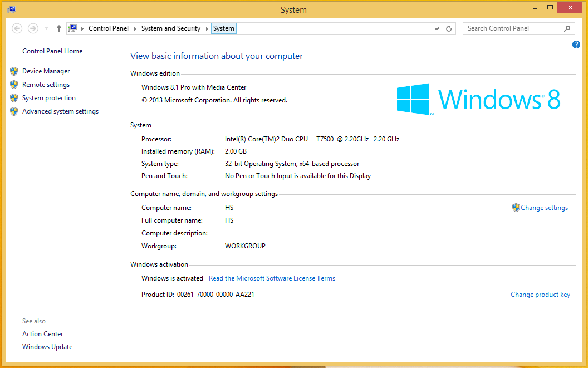Click the shield icon beside Remote settings
588x368 pixels.
tap(14, 85)
